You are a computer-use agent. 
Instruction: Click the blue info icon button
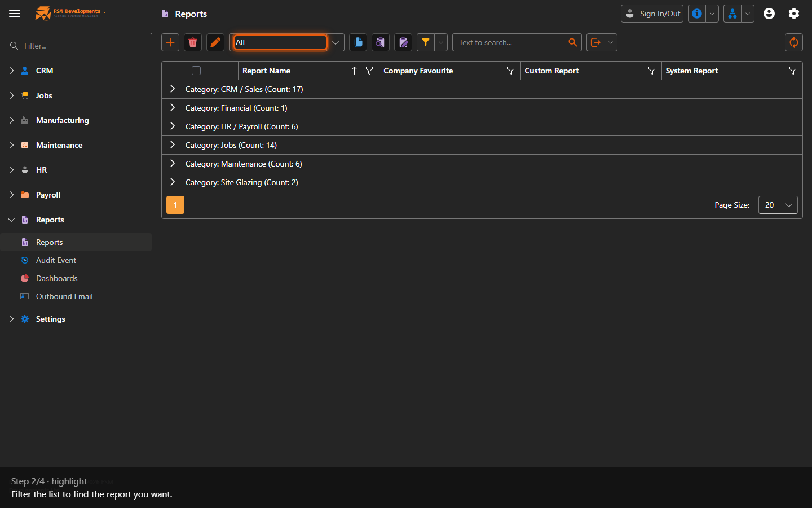tap(697, 14)
